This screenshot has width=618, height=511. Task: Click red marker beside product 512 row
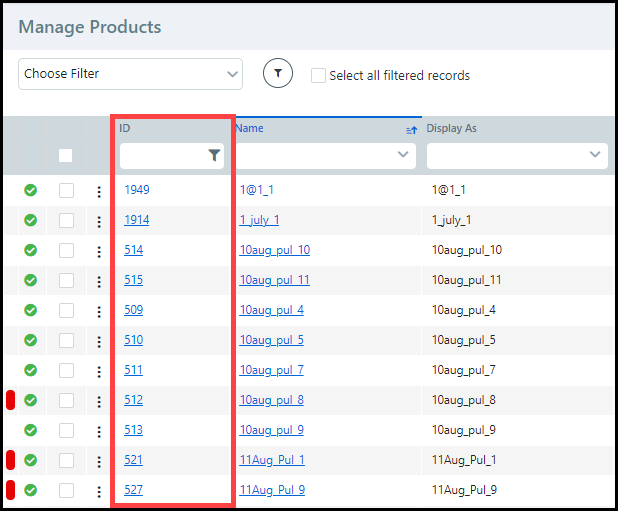pos(10,400)
